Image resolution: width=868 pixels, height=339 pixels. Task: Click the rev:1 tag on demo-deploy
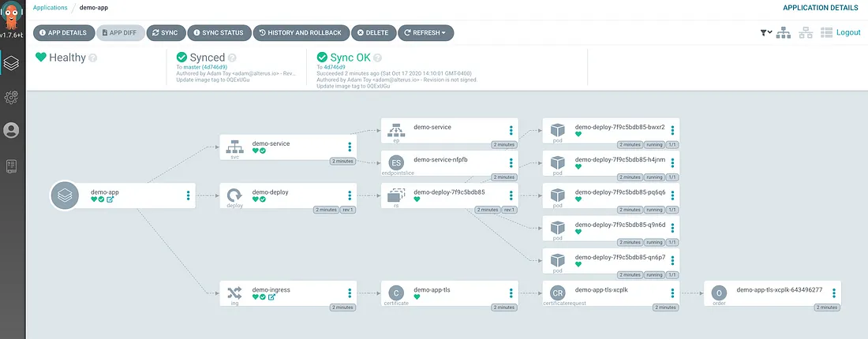(347, 210)
